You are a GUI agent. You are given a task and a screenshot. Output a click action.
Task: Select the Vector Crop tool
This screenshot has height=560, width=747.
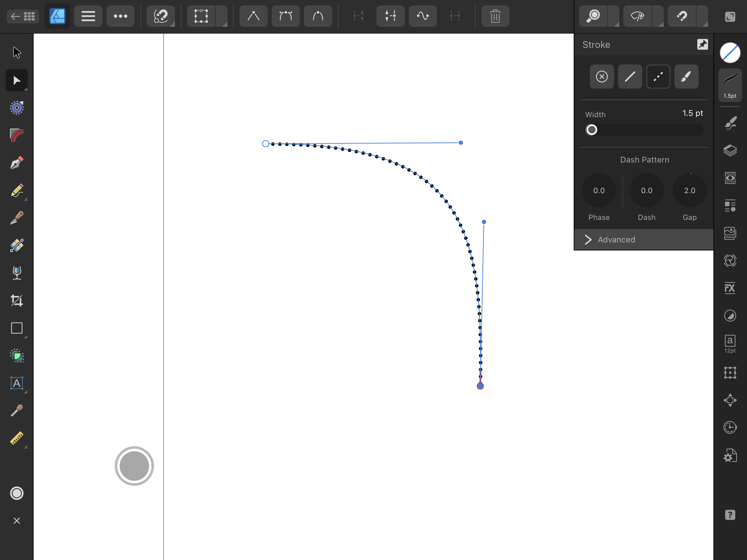pyautogui.click(x=16, y=301)
